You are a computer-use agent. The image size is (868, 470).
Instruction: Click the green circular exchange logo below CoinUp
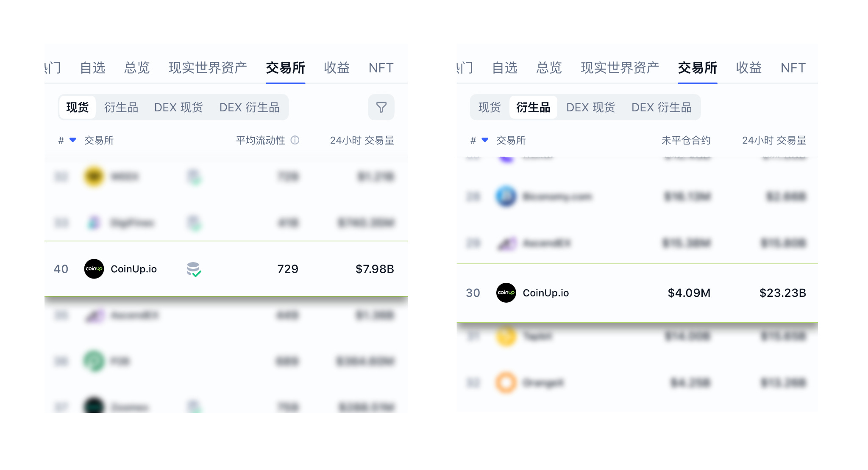tap(94, 361)
